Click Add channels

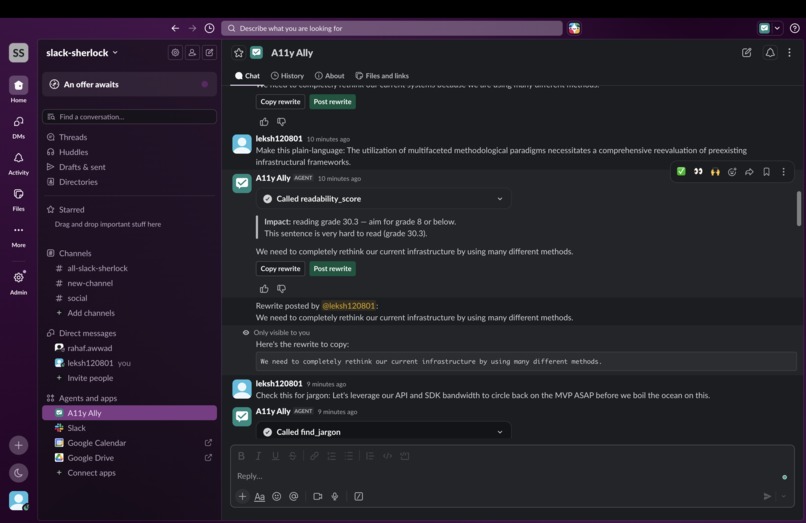[x=91, y=313]
